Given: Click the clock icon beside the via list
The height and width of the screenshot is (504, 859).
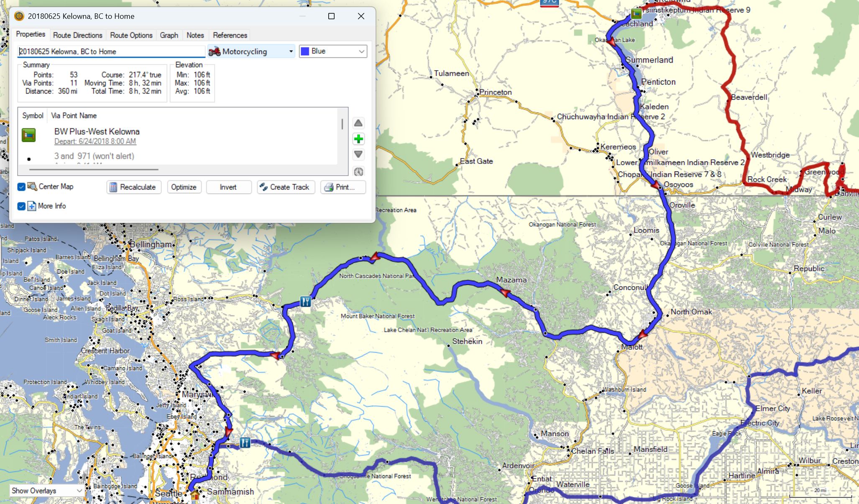Looking at the screenshot, I should (358, 171).
